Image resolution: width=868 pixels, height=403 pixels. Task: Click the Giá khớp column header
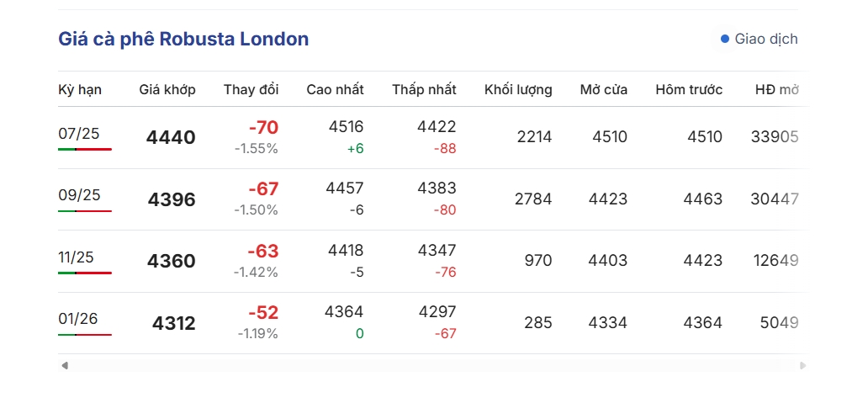coord(167,90)
